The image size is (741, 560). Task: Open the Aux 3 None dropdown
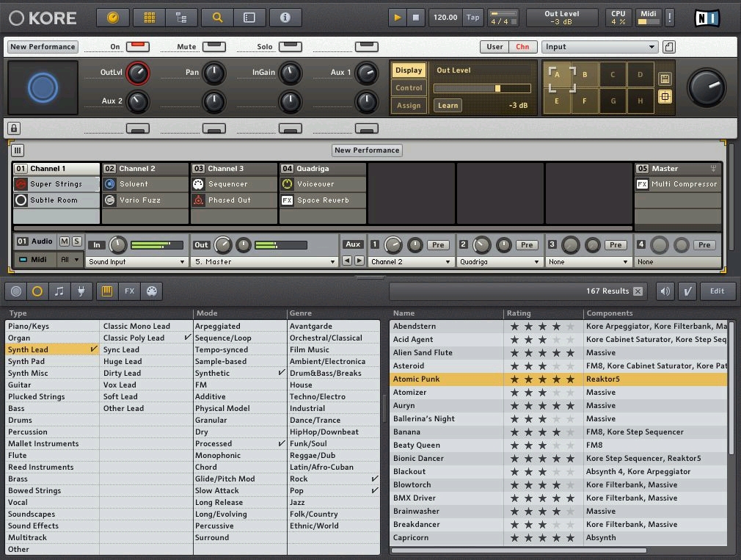click(x=588, y=262)
